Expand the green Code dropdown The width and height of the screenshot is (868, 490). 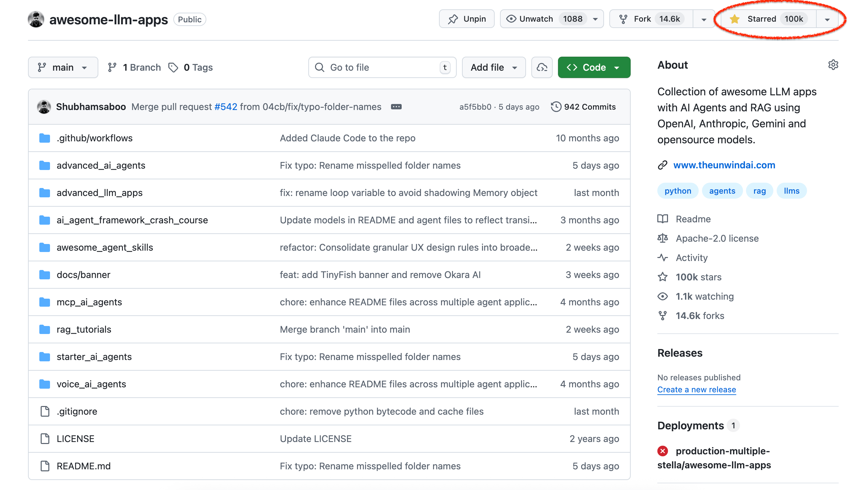click(x=594, y=67)
